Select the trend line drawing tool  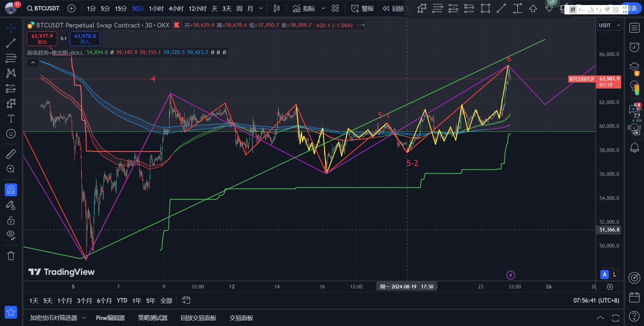pos(11,43)
